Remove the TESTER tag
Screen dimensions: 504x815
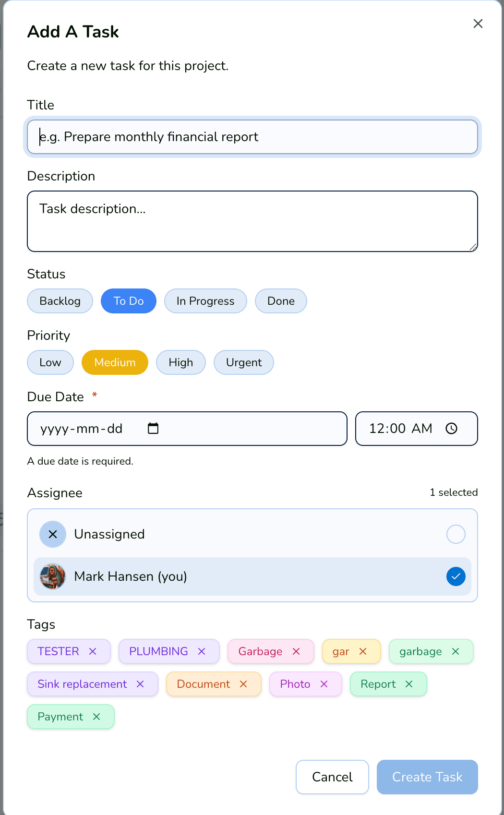[x=93, y=651]
